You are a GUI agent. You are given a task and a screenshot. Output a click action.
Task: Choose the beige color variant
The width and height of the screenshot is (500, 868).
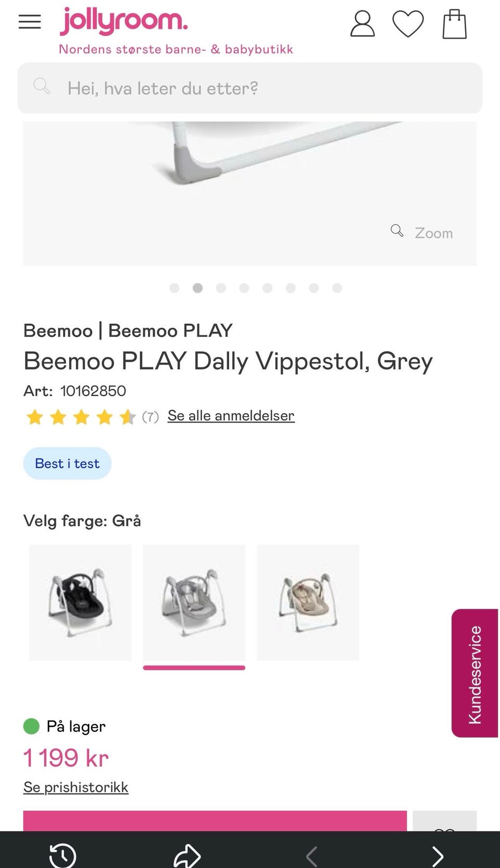point(308,603)
